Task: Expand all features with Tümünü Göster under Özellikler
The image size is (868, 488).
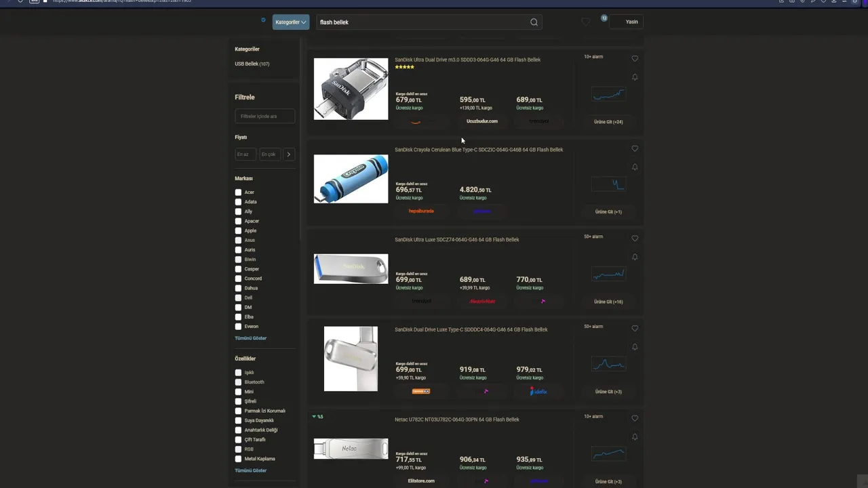Action: [251, 470]
